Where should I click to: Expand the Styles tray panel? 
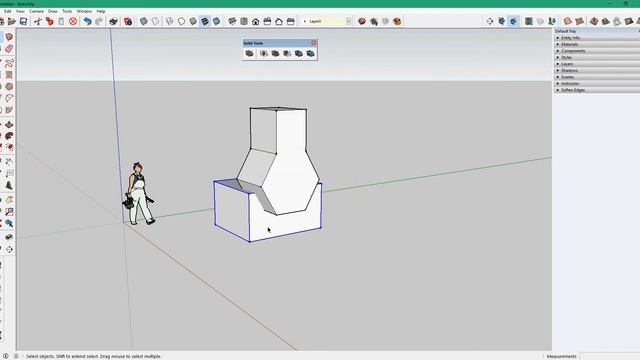(x=597, y=58)
